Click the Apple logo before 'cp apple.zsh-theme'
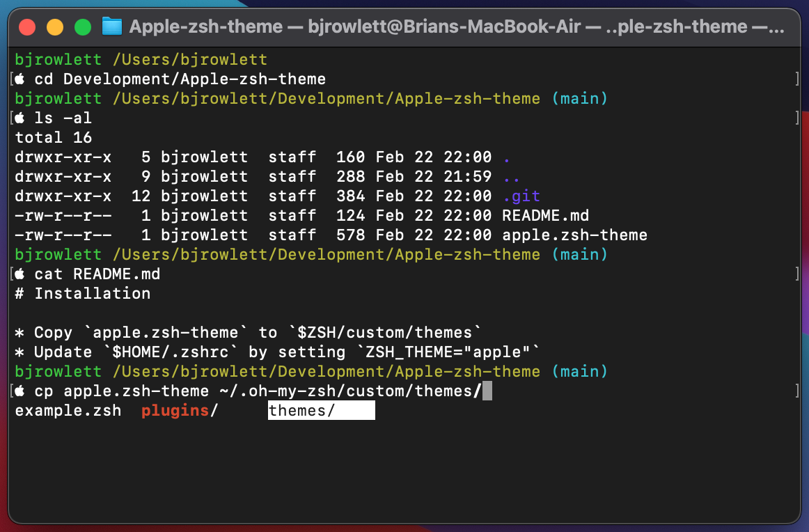Image resolution: width=809 pixels, height=532 pixels. pyautogui.click(x=19, y=391)
